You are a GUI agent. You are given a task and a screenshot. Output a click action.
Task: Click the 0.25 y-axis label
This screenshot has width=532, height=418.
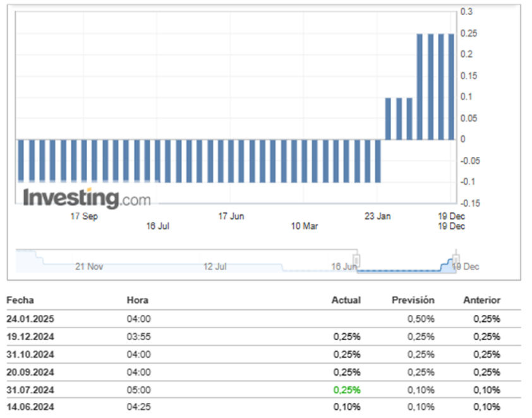point(469,34)
